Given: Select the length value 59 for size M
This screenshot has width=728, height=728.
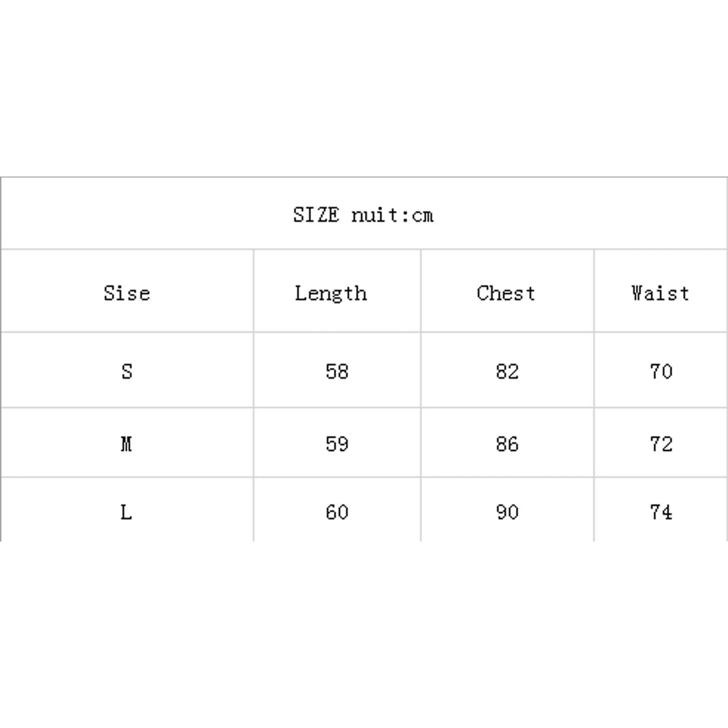Looking at the screenshot, I should click(337, 444).
